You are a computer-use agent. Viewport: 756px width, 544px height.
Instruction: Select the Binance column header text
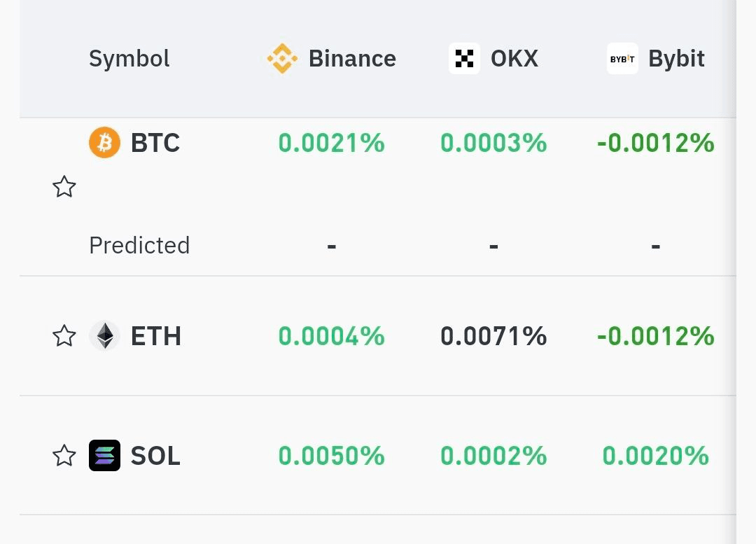[352, 58]
